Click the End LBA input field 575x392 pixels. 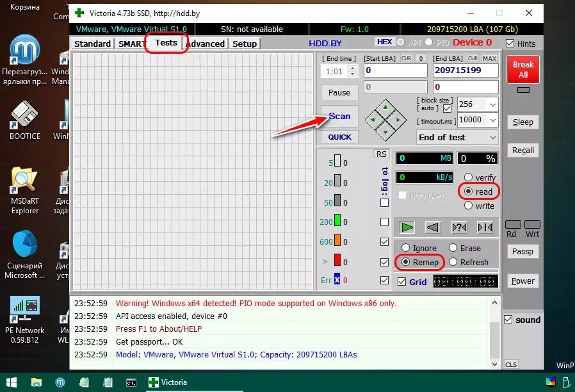click(466, 70)
